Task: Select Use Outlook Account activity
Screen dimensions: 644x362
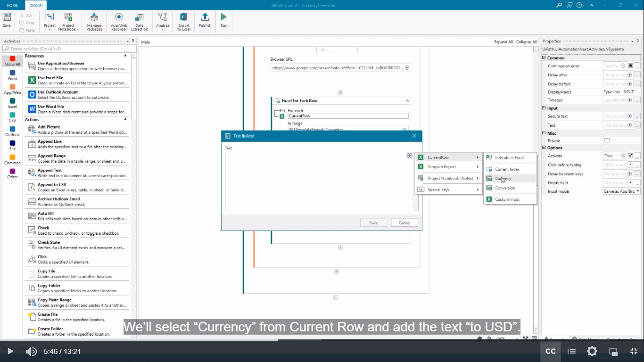Action: coord(77,95)
